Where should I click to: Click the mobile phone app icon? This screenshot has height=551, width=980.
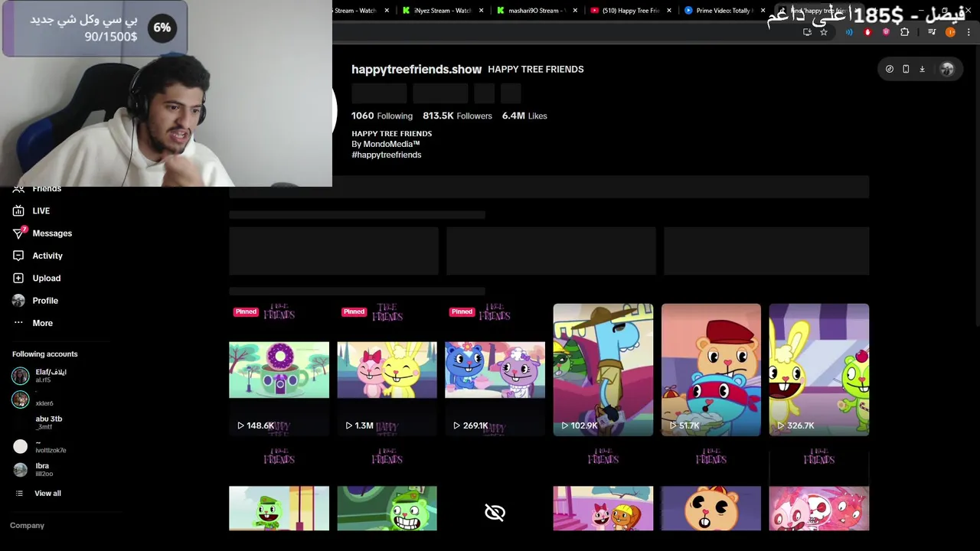click(x=906, y=69)
